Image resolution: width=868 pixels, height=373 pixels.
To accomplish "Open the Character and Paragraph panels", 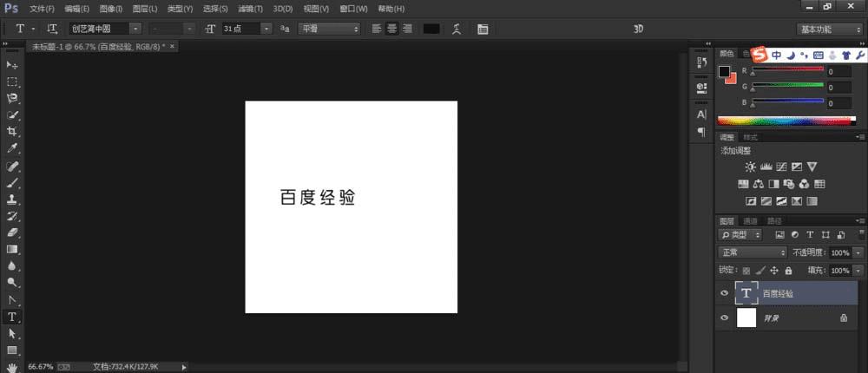I will click(483, 29).
